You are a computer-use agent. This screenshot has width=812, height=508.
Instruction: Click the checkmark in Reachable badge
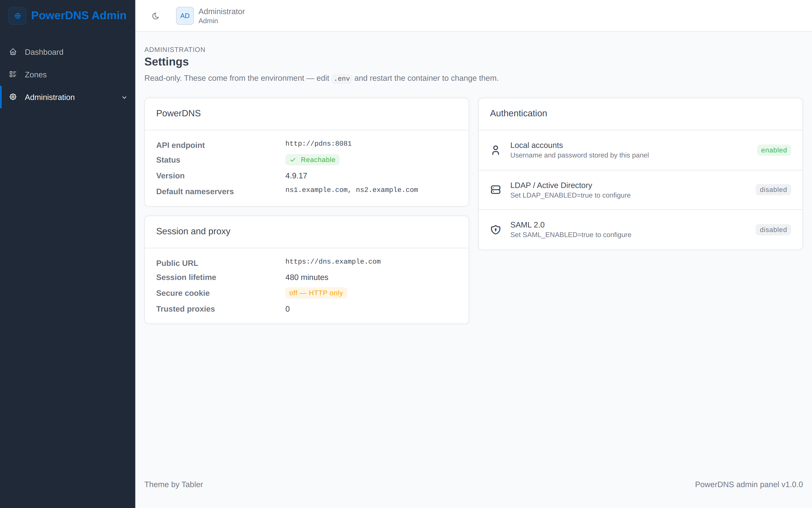click(293, 160)
